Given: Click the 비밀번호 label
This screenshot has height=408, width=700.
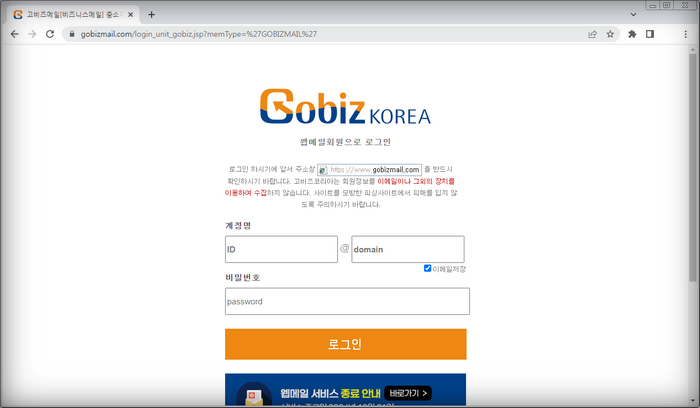Looking at the screenshot, I should click(242, 278).
